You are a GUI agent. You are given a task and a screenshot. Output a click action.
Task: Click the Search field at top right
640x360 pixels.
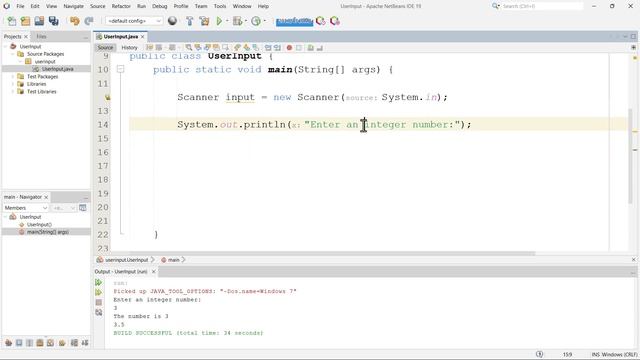542,6
